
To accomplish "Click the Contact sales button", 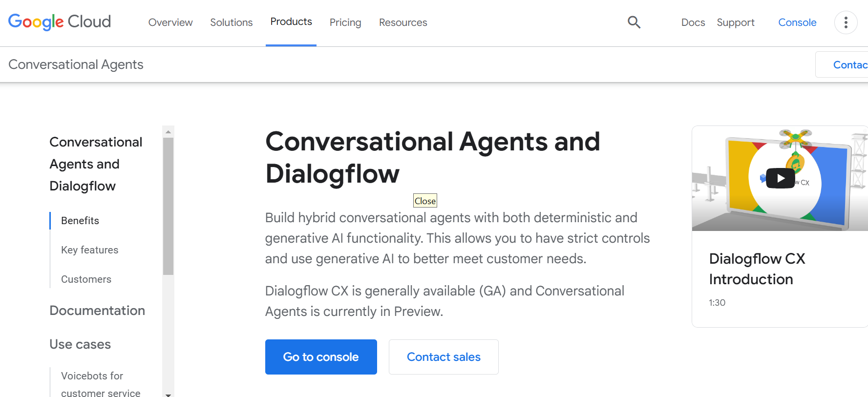I will click(x=444, y=357).
